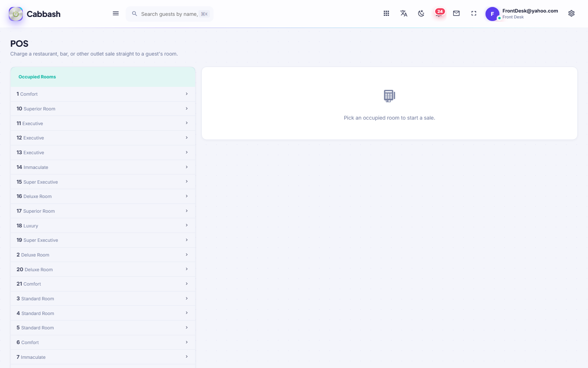Toggle dark mode moon icon
The width and height of the screenshot is (588, 368).
coord(421,14)
